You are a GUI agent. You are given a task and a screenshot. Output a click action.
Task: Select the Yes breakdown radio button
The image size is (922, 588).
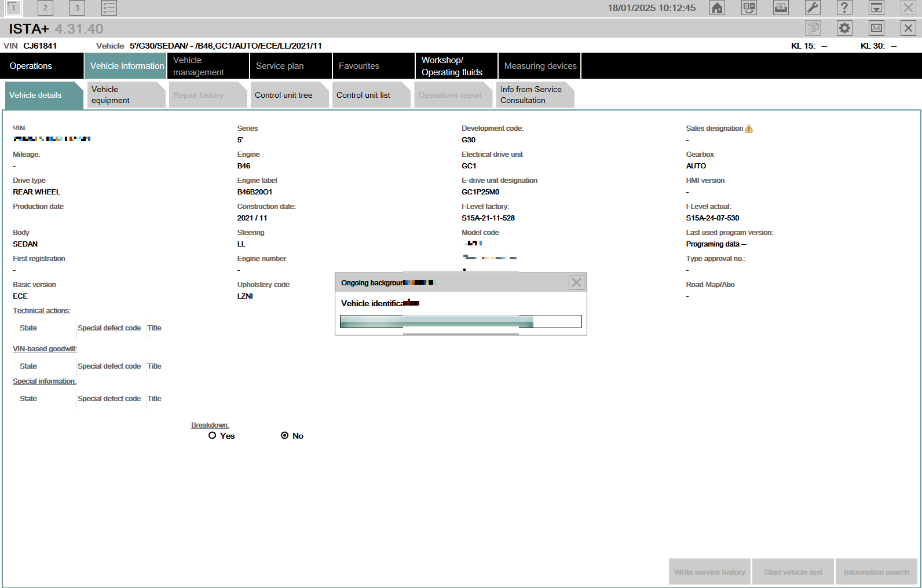[x=212, y=435]
